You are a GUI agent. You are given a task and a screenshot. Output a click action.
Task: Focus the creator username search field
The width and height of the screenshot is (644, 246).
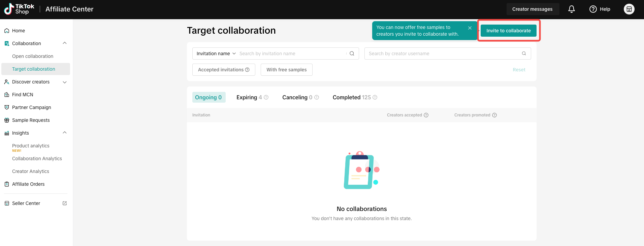click(x=448, y=54)
